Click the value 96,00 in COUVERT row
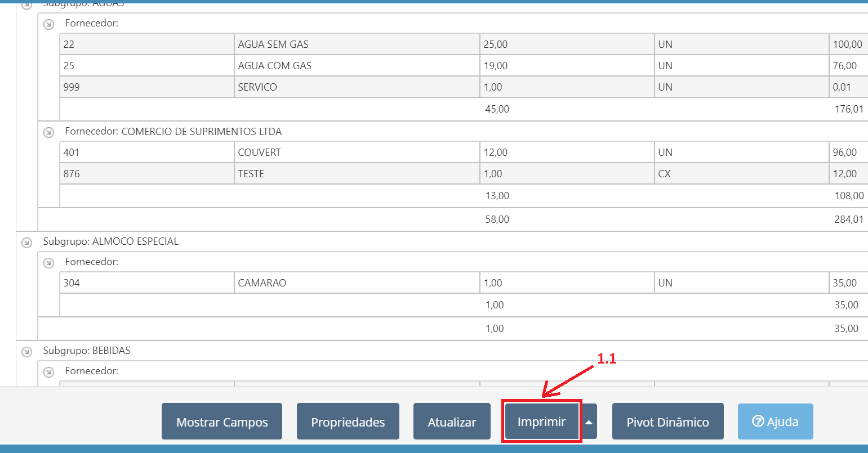 click(x=849, y=153)
